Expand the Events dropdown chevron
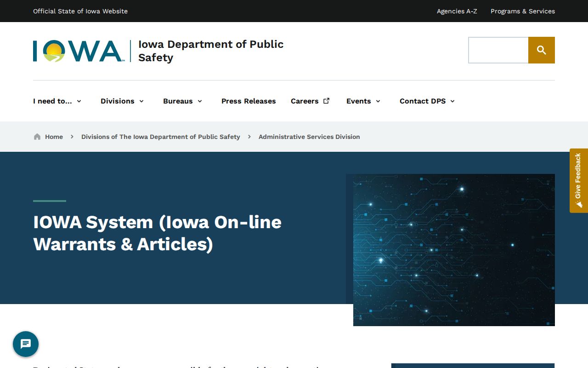The width and height of the screenshot is (588, 368). pyautogui.click(x=378, y=101)
